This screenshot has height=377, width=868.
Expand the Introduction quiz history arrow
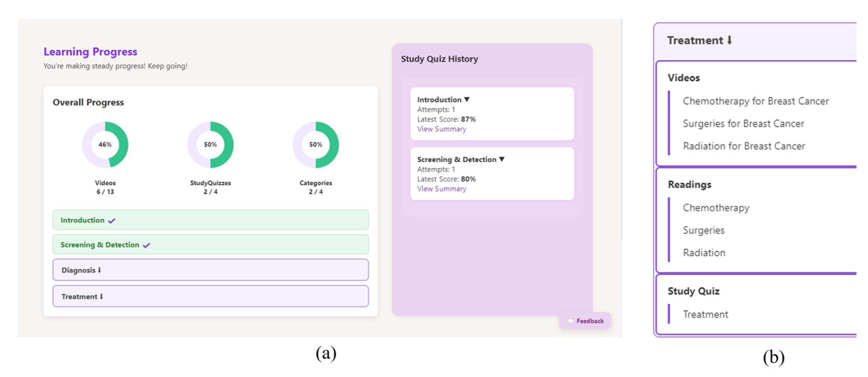pyautogui.click(x=467, y=99)
